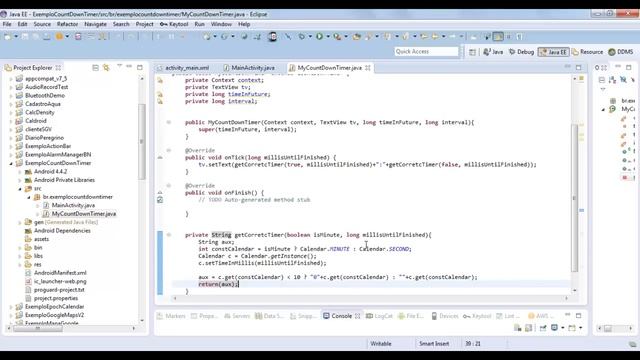The width and height of the screenshot is (640, 360).
Task: Open the LogCat view tab
Action: pos(379,316)
